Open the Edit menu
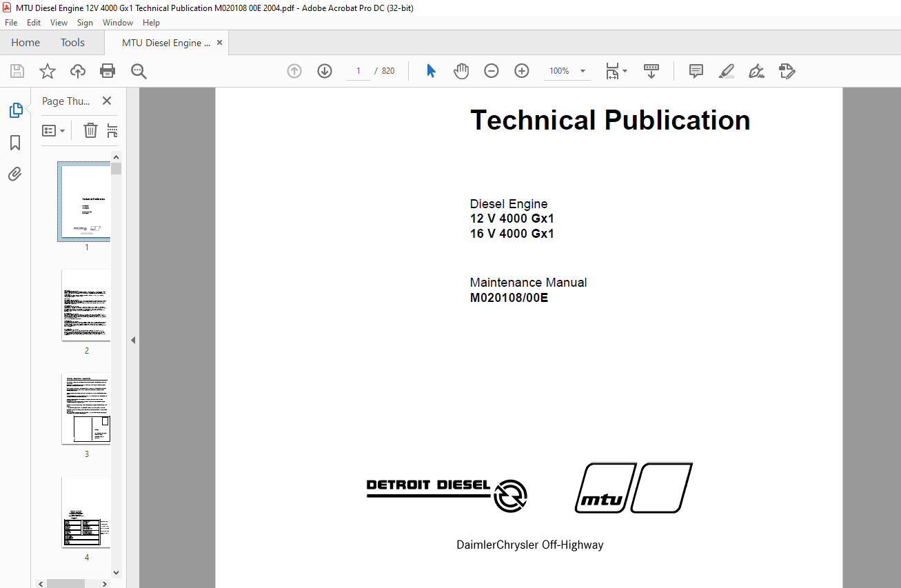Screen dimensions: 901x588 (34, 23)
